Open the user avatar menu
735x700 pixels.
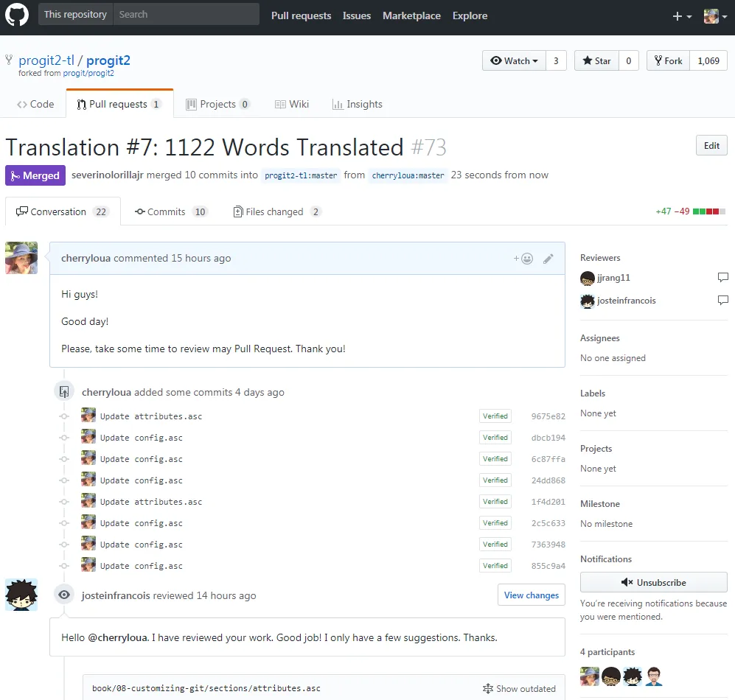tap(715, 16)
